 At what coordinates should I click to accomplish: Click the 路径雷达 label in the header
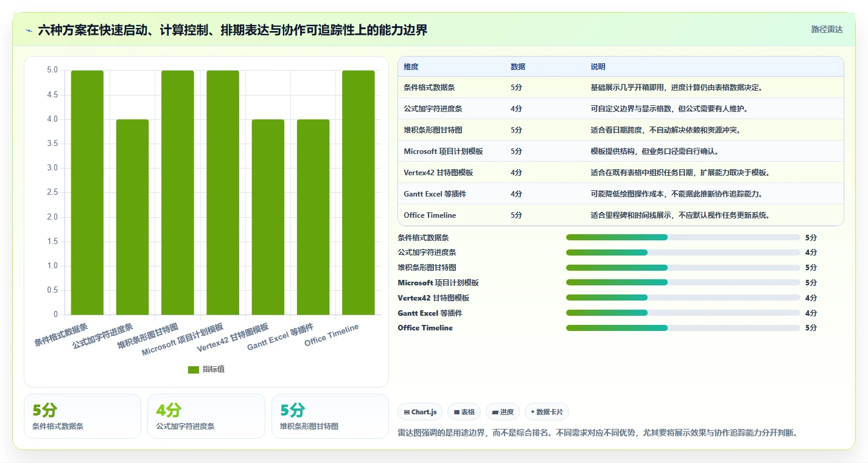pyautogui.click(x=827, y=29)
